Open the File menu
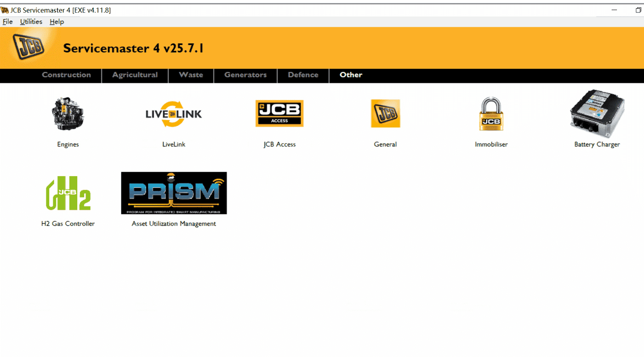This screenshot has height=357, width=644. [x=7, y=22]
